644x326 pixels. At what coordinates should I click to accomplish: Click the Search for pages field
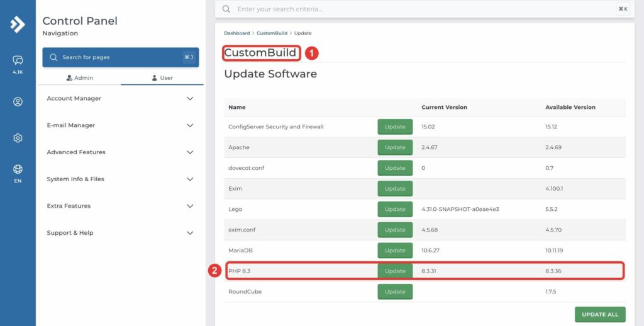coord(121,57)
